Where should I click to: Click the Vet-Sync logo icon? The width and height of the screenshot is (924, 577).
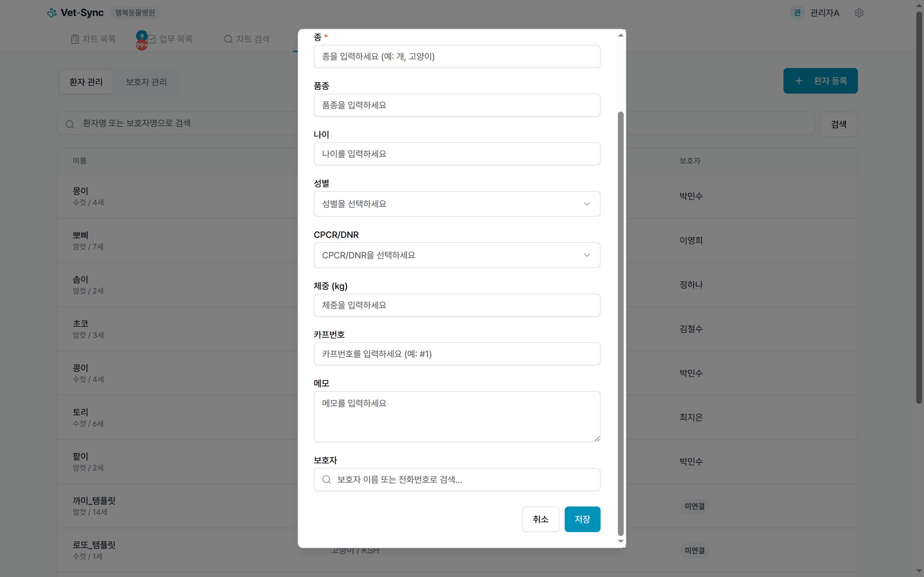point(52,13)
